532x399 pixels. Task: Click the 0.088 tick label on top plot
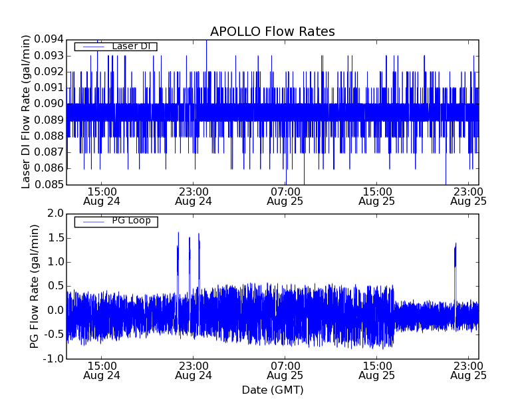[x=49, y=136]
